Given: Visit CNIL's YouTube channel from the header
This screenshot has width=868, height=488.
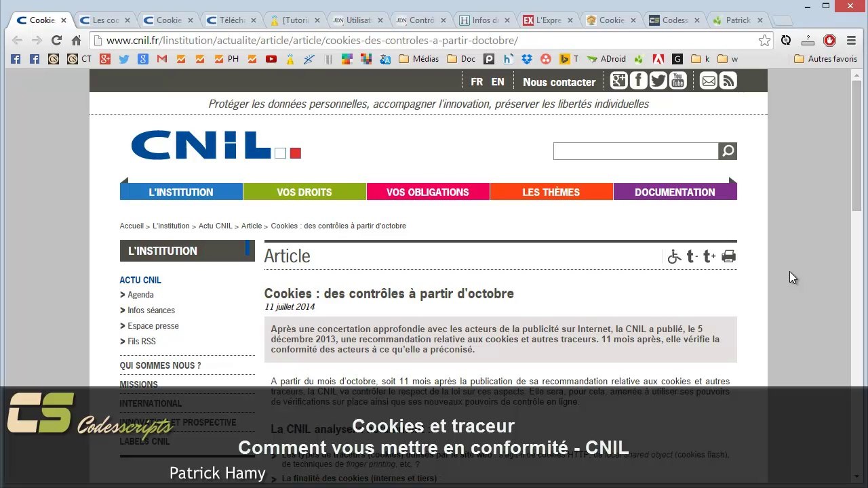Looking at the screenshot, I should pyautogui.click(x=678, y=81).
